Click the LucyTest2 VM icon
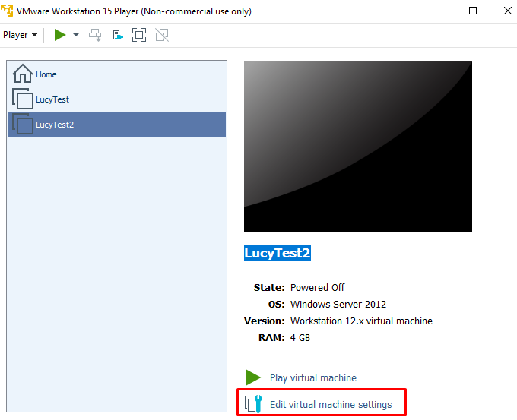The image size is (517, 420). pyautogui.click(x=23, y=124)
